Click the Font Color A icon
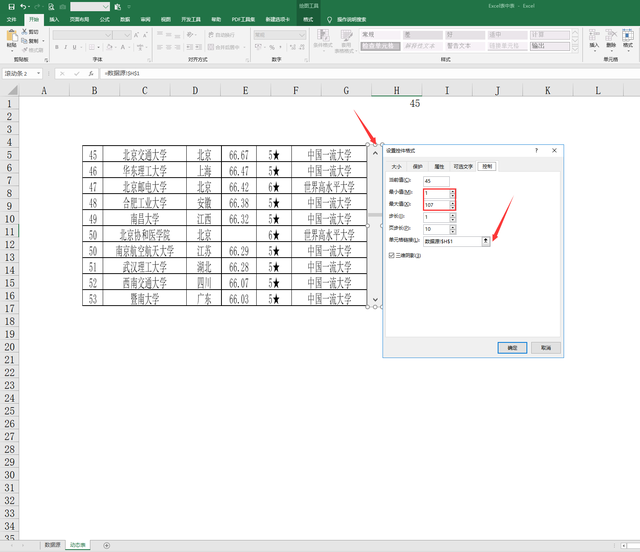Viewport: 640px width, 552px height. 122,47
